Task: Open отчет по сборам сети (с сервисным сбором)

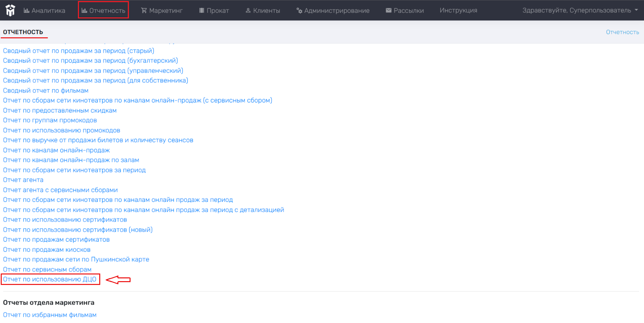Action: point(138,101)
